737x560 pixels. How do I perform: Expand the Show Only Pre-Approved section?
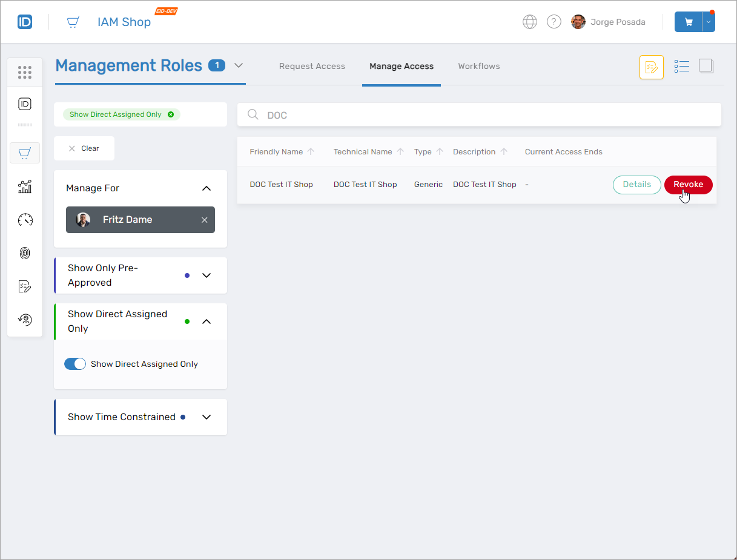(206, 275)
